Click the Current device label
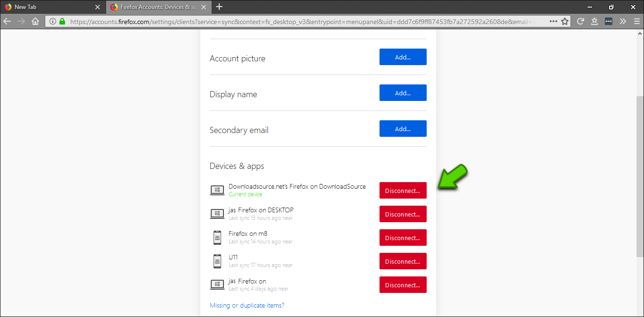644x317 pixels. coord(246,194)
